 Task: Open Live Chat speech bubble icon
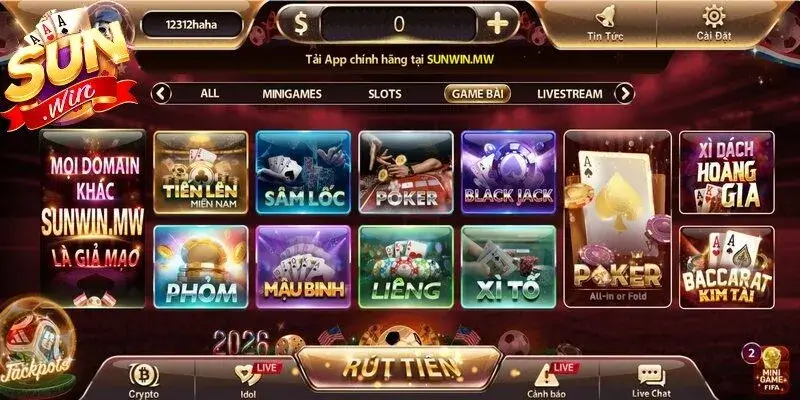(x=652, y=376)
